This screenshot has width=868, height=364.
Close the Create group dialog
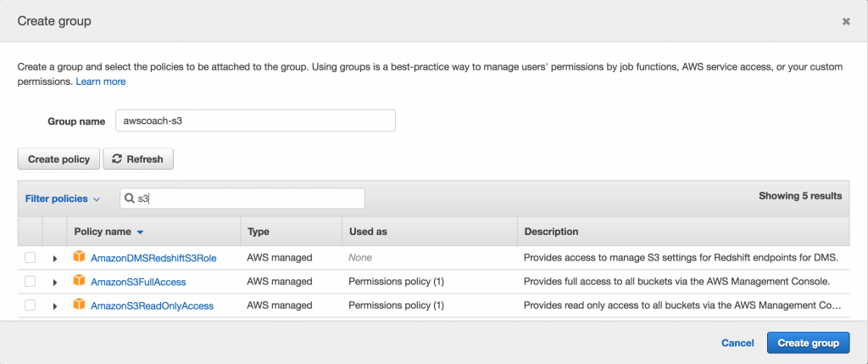[846, 21]
